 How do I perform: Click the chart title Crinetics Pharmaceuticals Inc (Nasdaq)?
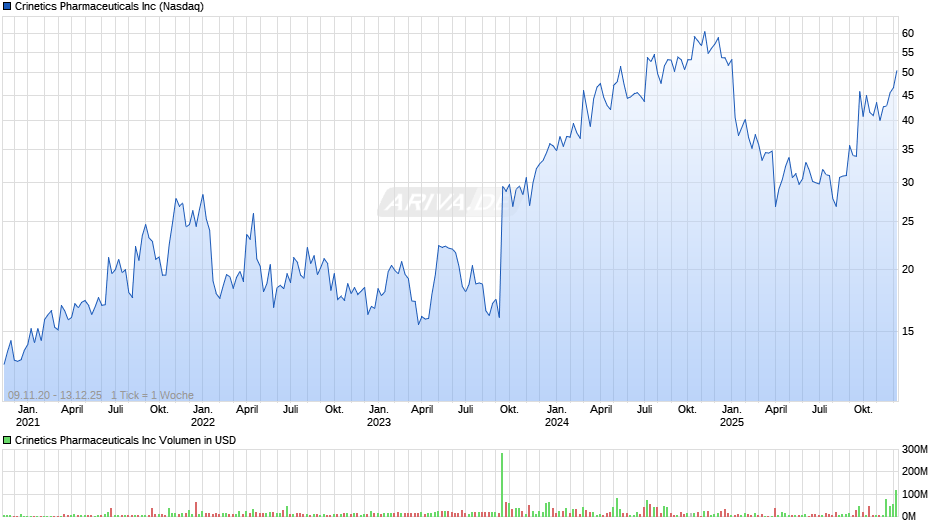(109, 7)
